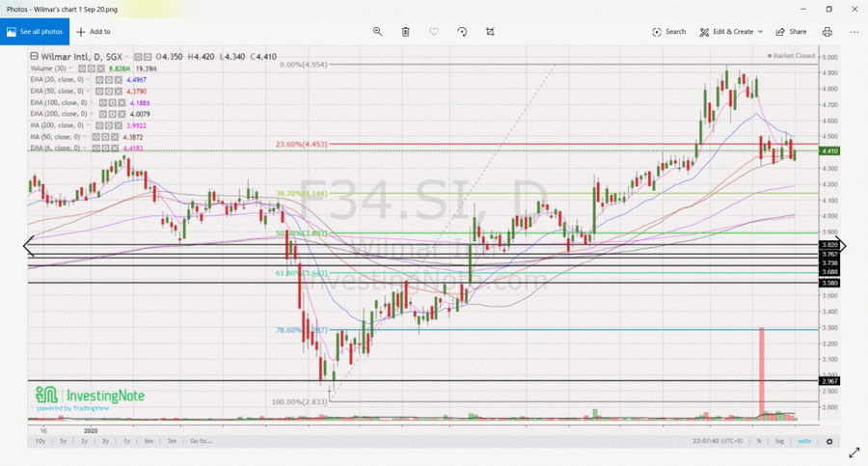This screenshot has width=868, height=466.
Task: Open chart settings gear icon
Action: pyautogui.click(x=829, y=442)
